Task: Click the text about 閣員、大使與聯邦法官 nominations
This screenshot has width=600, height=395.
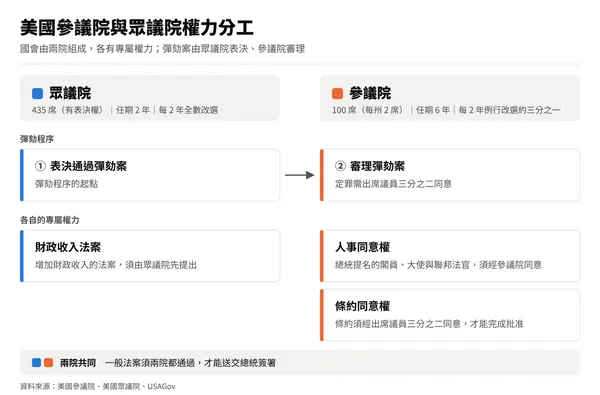Action: click(439, 265)
